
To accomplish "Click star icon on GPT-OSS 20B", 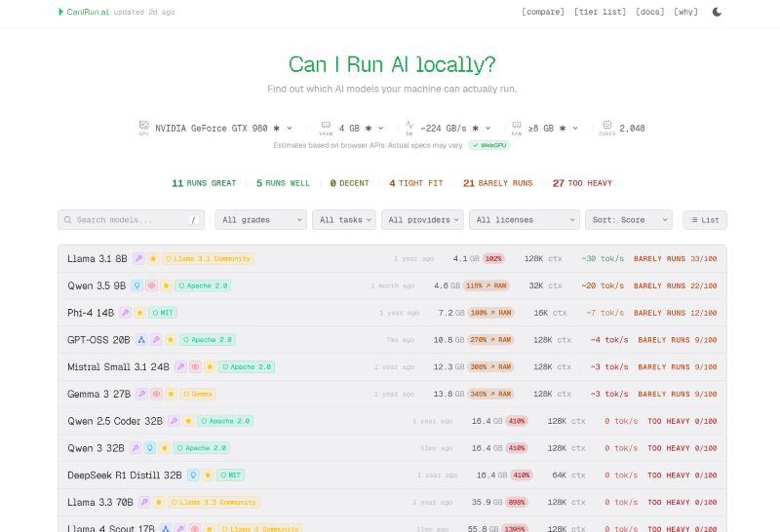I will pos(171,340).
